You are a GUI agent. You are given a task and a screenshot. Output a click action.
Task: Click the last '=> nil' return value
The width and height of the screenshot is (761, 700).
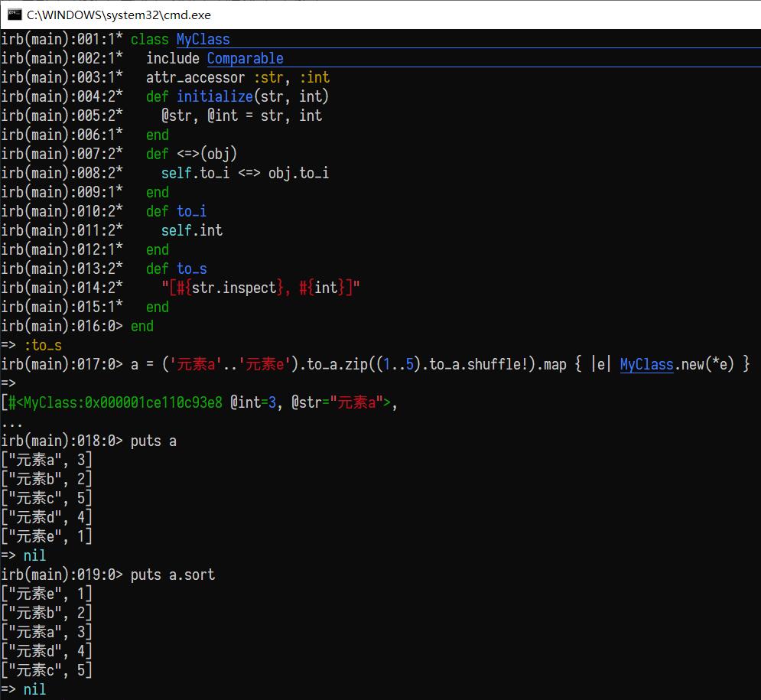(x=24, y=690)
